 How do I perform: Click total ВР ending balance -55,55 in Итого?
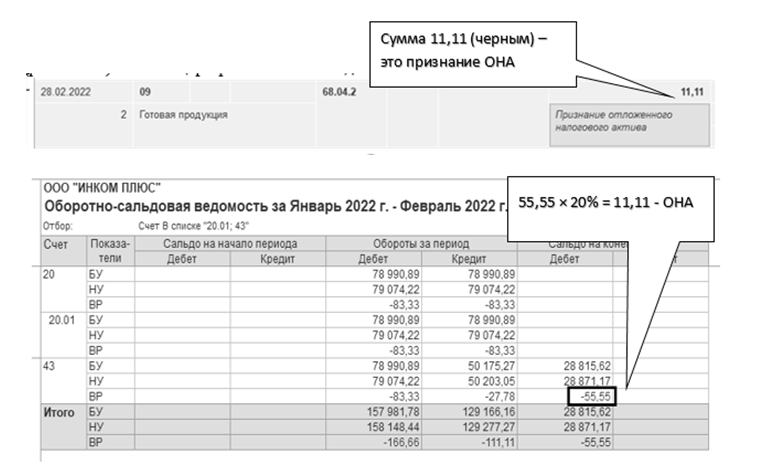pos(596,442)
